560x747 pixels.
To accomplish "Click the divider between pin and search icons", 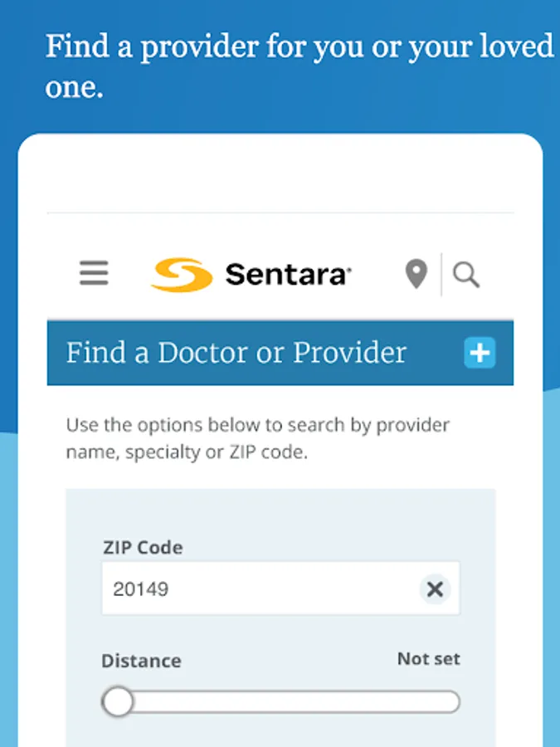I will 441,275.
